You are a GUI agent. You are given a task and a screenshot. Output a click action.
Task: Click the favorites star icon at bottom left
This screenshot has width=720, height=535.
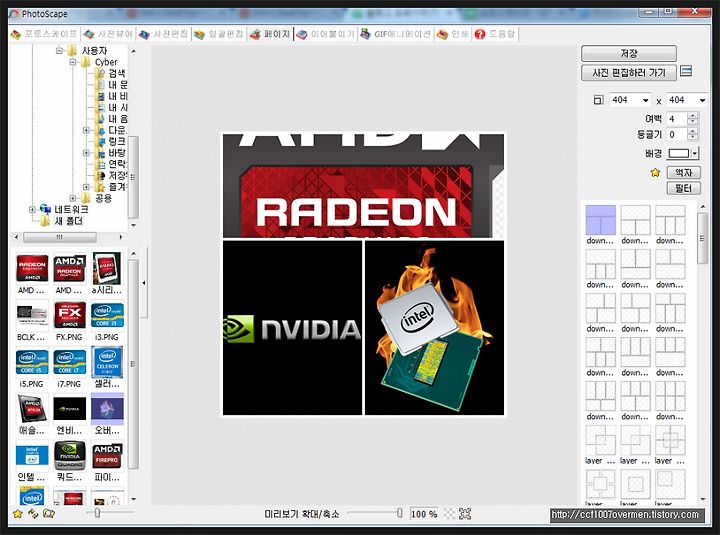point(17,513)
